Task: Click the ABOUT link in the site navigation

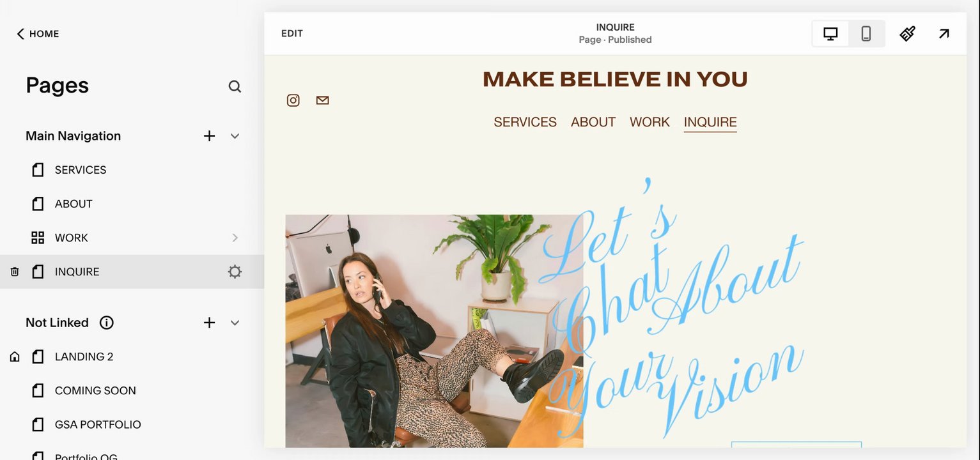Action: 593,122
